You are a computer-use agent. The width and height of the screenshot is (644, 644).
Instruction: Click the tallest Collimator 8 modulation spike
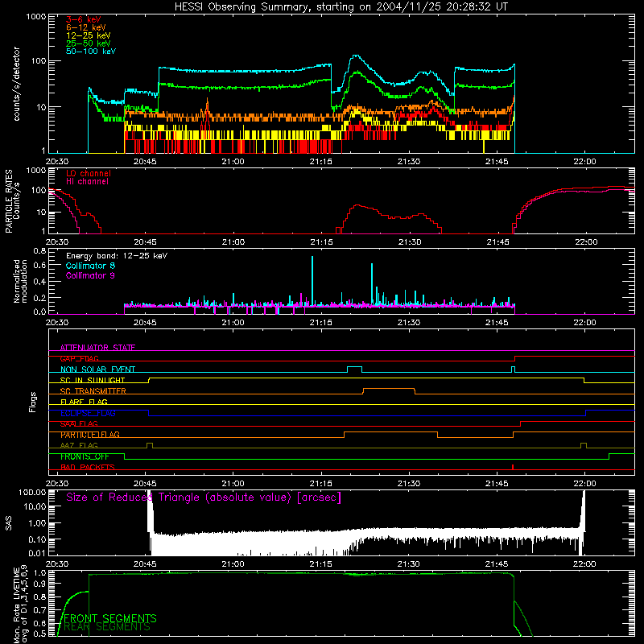click(x=312, y=281)
